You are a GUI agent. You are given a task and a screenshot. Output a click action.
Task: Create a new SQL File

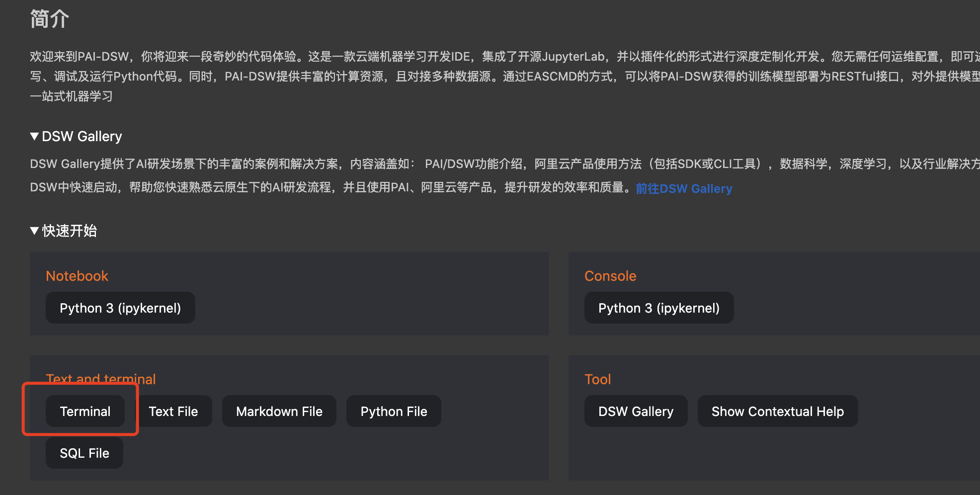pyautogui.click(x=84, y=453)
